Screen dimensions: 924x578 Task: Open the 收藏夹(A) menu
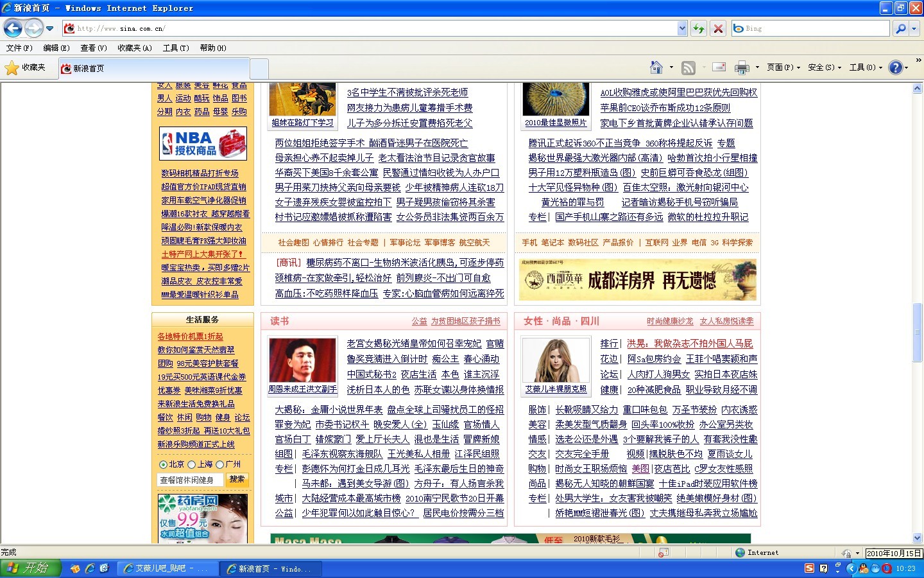(135, 48)
